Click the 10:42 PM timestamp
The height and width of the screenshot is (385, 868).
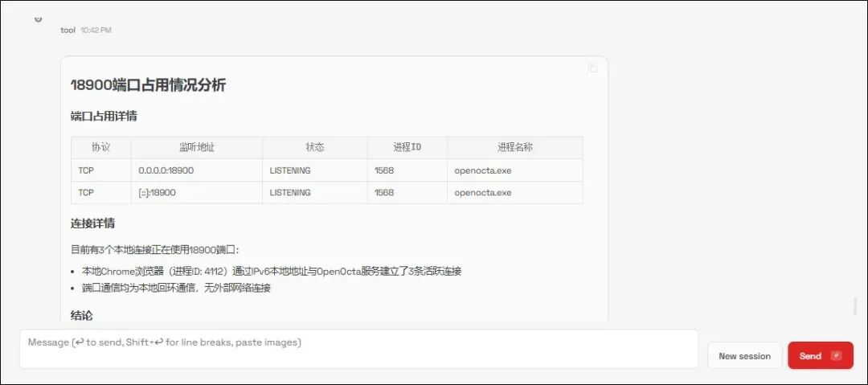96,30
